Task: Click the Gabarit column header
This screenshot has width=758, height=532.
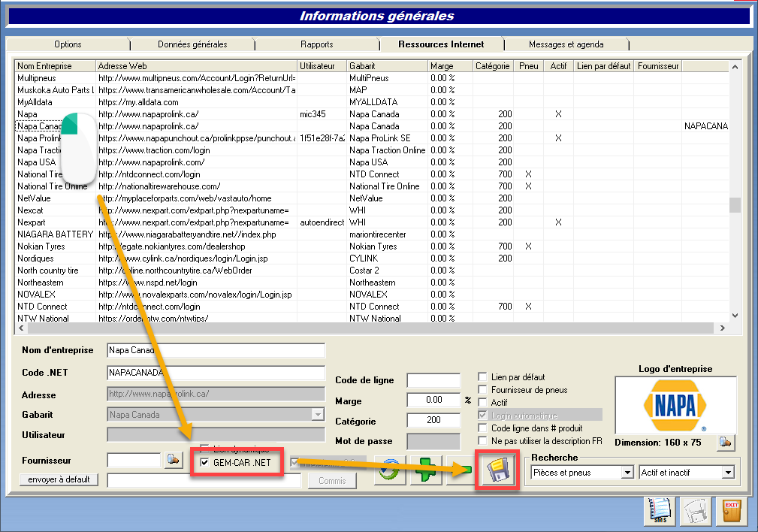Action: tap(387, 66)
